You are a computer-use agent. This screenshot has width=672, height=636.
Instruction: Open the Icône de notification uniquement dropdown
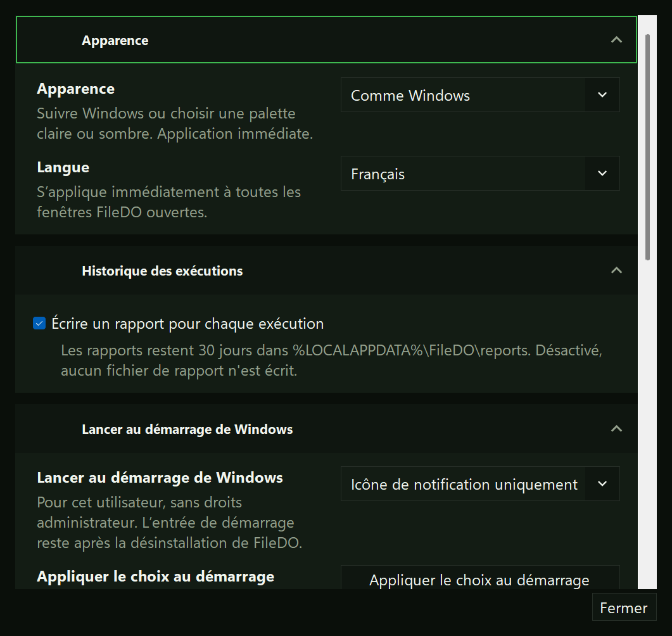(480, 483)
